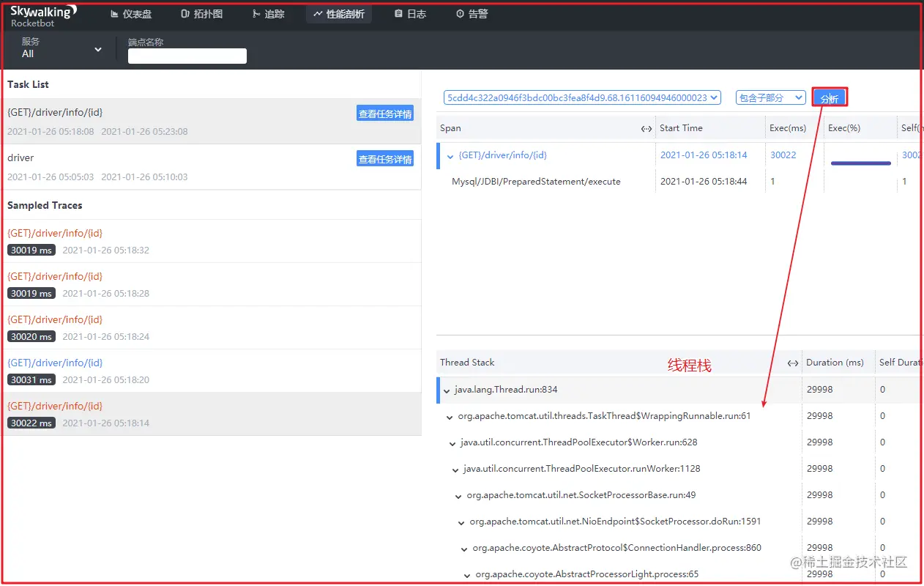Click the Thread Stack column header
Viewport: 924px width, 586px height.
pos(467,362)
